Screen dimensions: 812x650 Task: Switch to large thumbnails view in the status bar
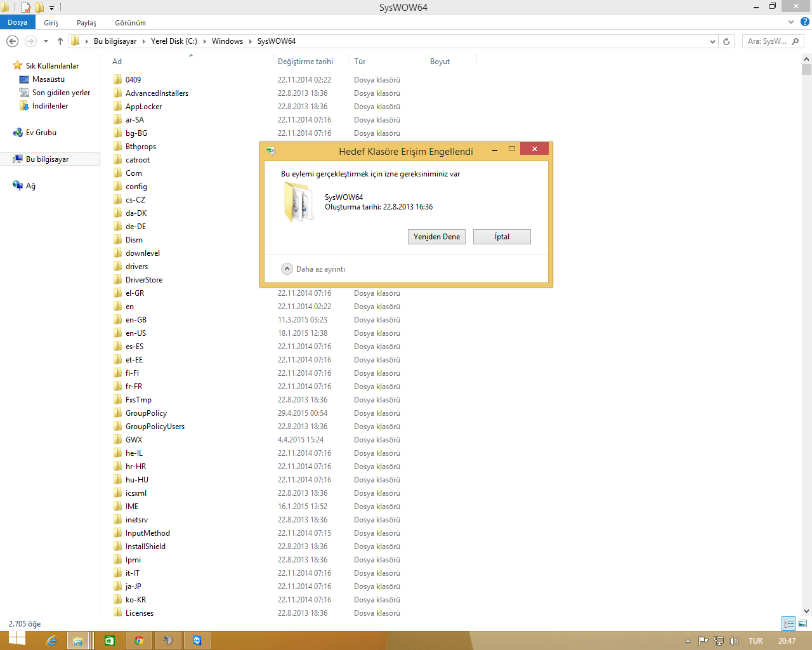click(802, 623)
